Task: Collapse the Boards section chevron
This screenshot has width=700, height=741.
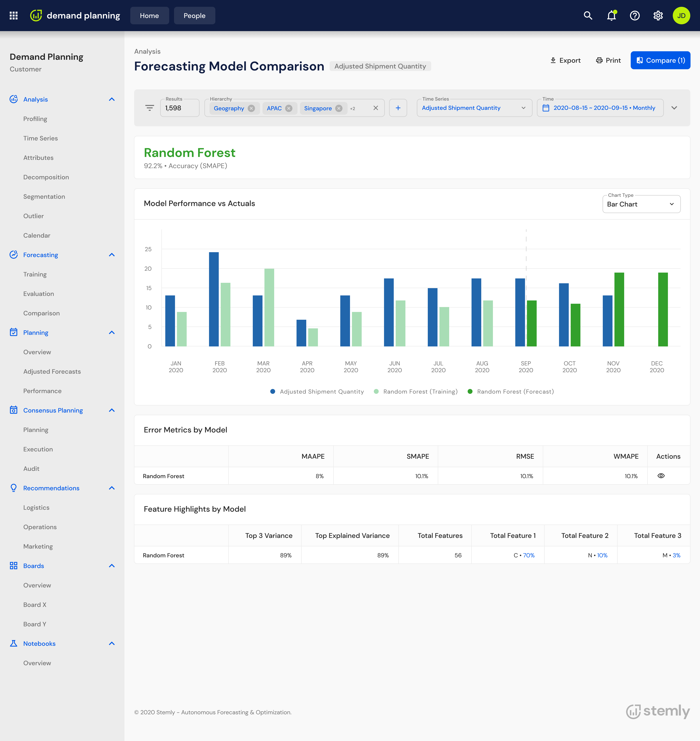Action: pos(112,566)
